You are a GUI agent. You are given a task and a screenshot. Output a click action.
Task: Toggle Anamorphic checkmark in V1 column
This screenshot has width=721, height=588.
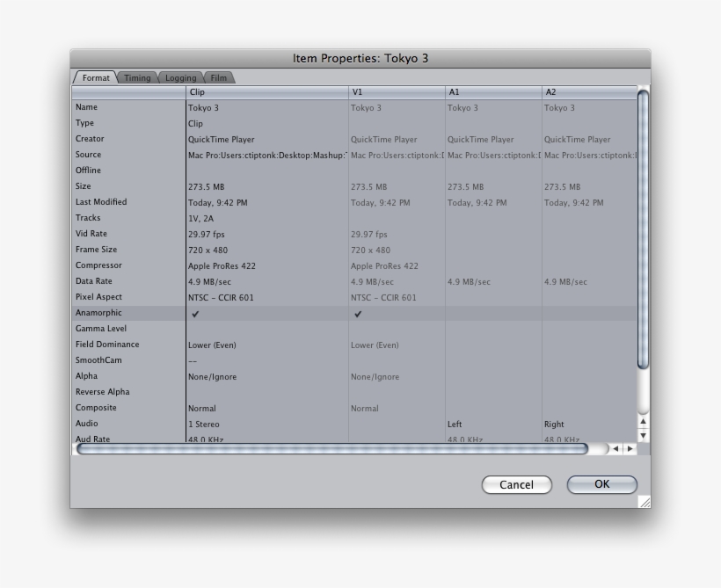tap(358, 314)
